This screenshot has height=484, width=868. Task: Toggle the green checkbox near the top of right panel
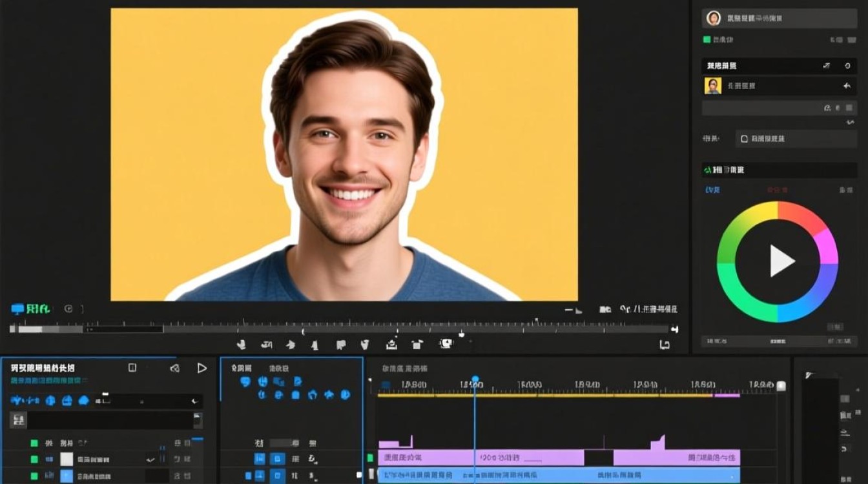click(707, 40)
